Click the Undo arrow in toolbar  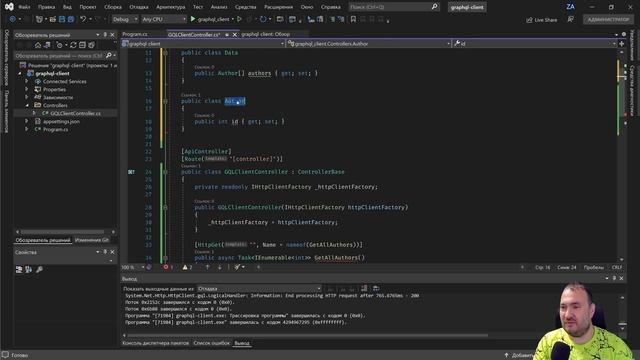[x=83, y=19]
